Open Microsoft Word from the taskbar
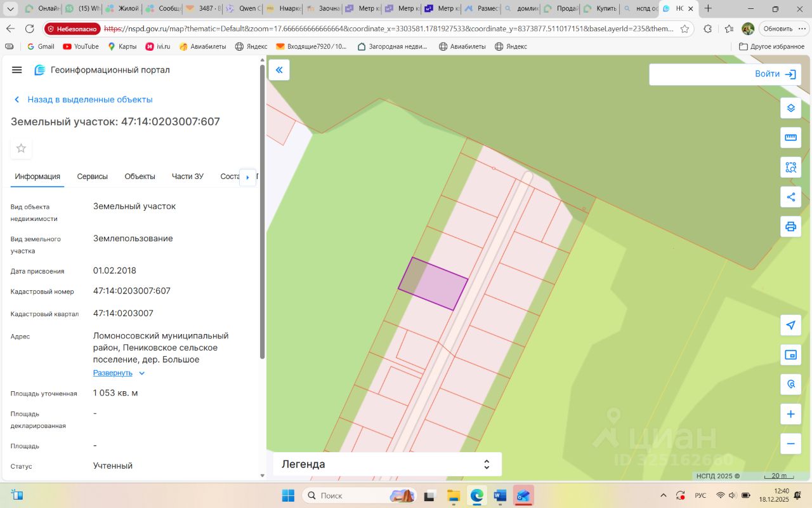812x508 pixels. [501, 495]
